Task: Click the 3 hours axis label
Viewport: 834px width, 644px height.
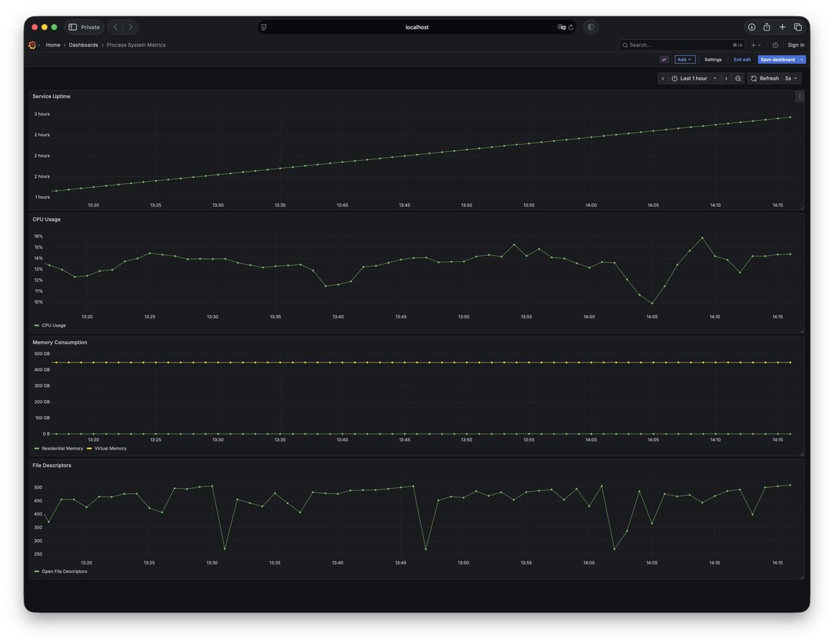Action: pyautogui.click(x=42, y=114)
